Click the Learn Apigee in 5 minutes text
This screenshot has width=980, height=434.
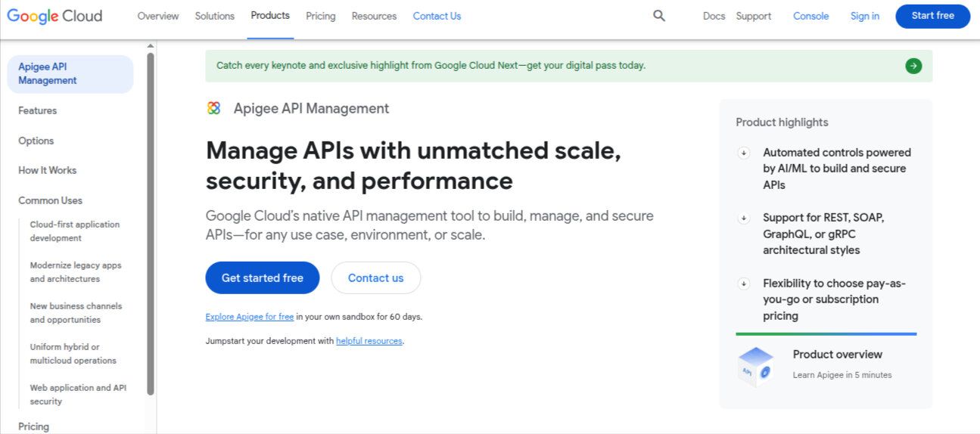point(842,375)
